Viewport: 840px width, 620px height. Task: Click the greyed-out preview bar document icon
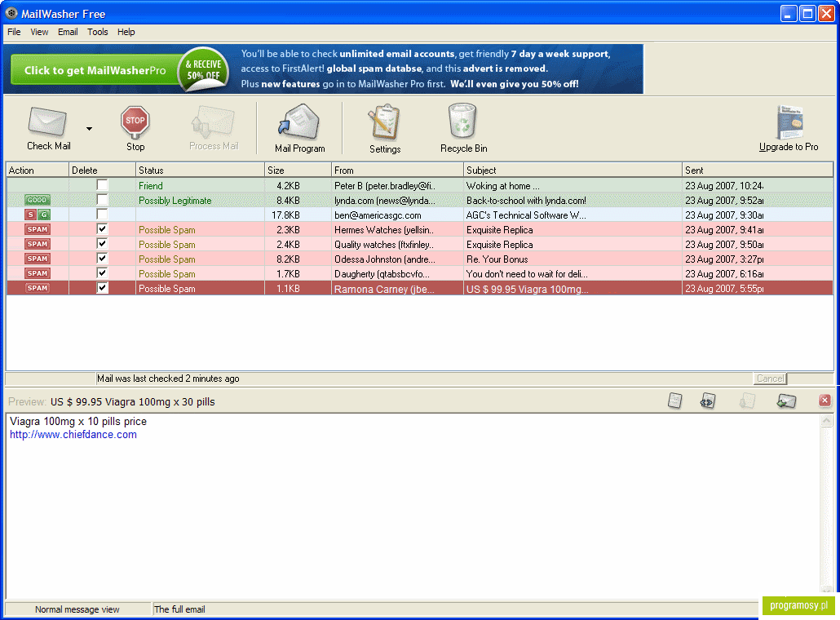(747, 401)
